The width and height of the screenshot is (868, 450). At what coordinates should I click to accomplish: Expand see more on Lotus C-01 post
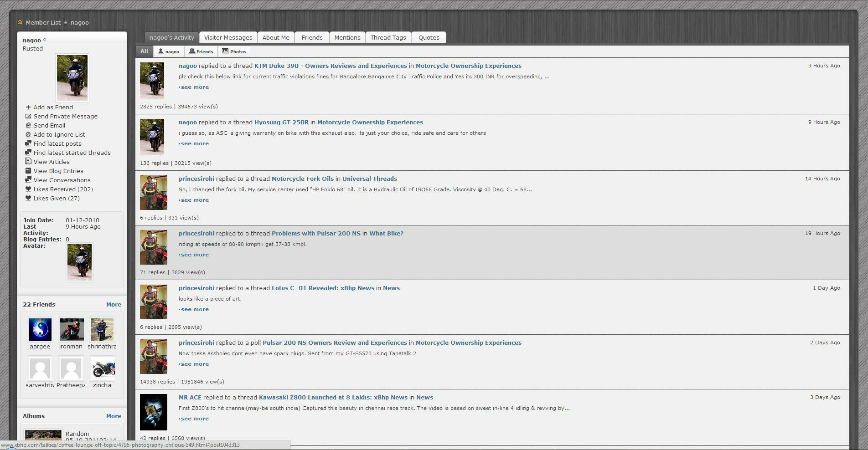[194, 309]
